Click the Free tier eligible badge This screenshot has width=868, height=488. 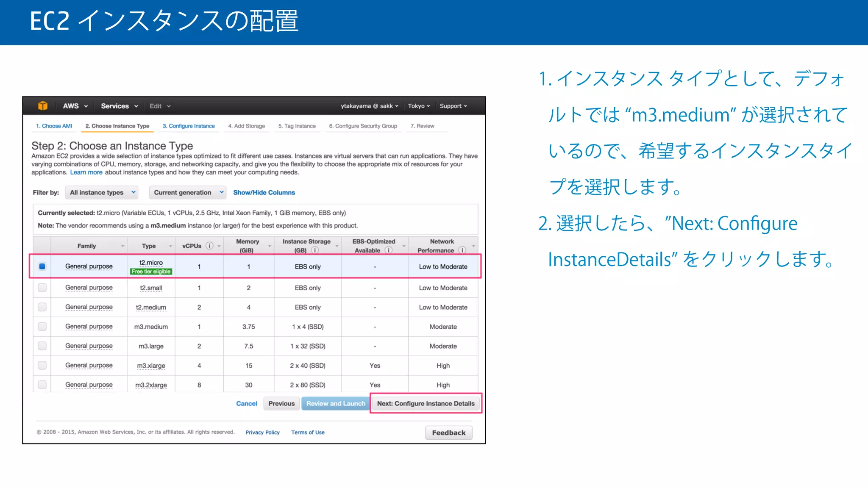point(151,272)
